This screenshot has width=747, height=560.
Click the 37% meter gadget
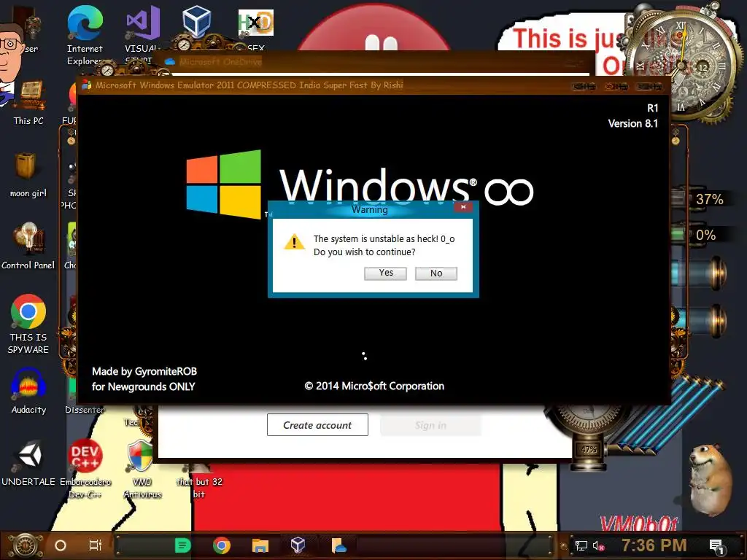pyautogui.click(x=700, y=198)
